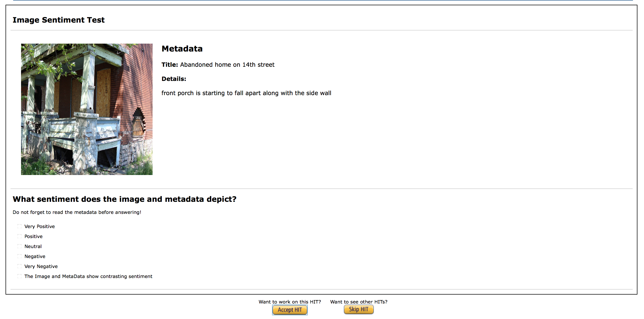
Task: Click 'Abandoned home on 14th street' text
Action: (227, 65)
